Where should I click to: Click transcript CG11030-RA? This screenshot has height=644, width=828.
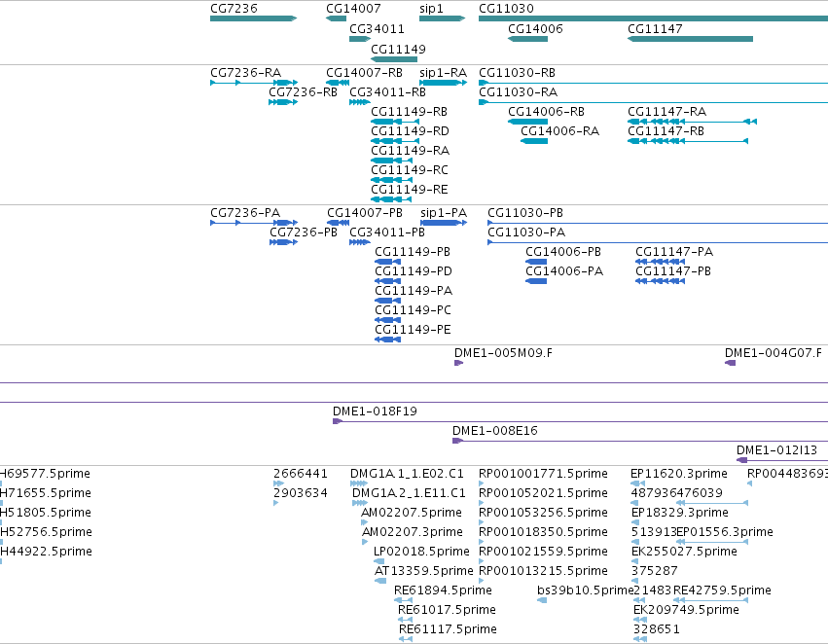518,91
